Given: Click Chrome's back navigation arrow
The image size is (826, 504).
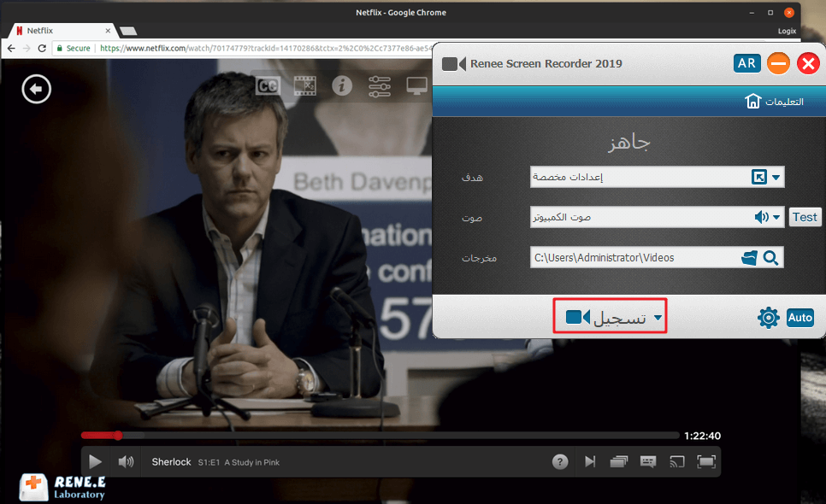Looking at the screenshot, I should (x=11, y=49).
